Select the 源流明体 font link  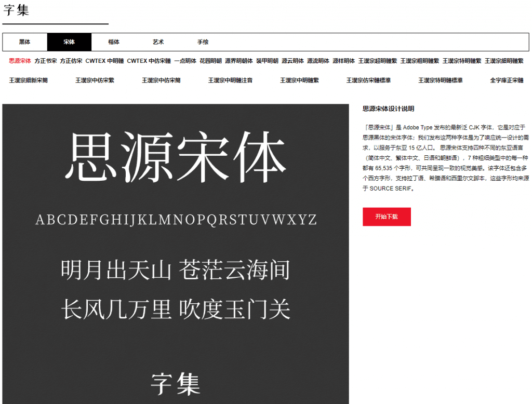pos(318,61)
